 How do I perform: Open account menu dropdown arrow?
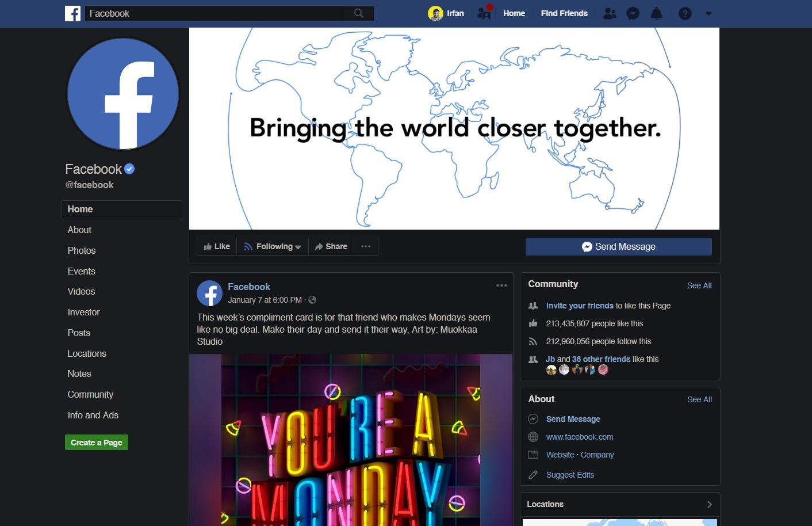(708, 14)
